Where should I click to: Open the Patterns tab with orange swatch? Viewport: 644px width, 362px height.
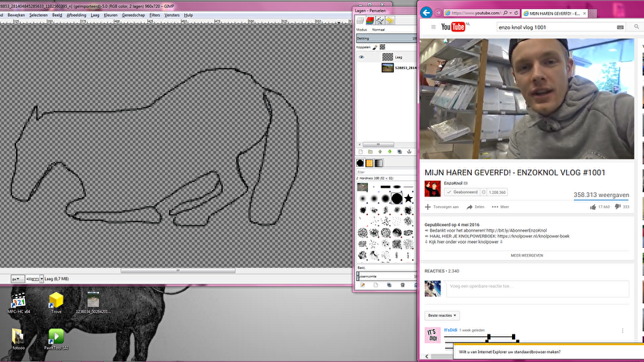coord(369,163)
